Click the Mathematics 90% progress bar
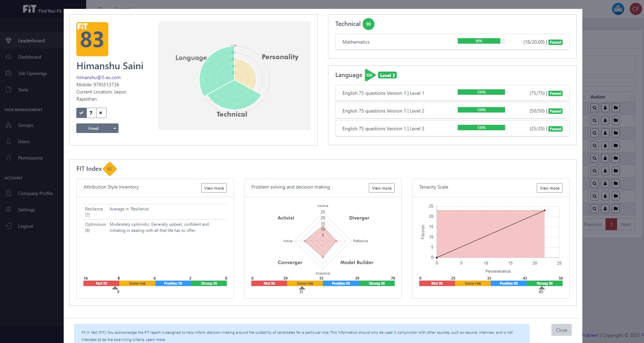Screen dimensions: 644x343 coord(481,41)
